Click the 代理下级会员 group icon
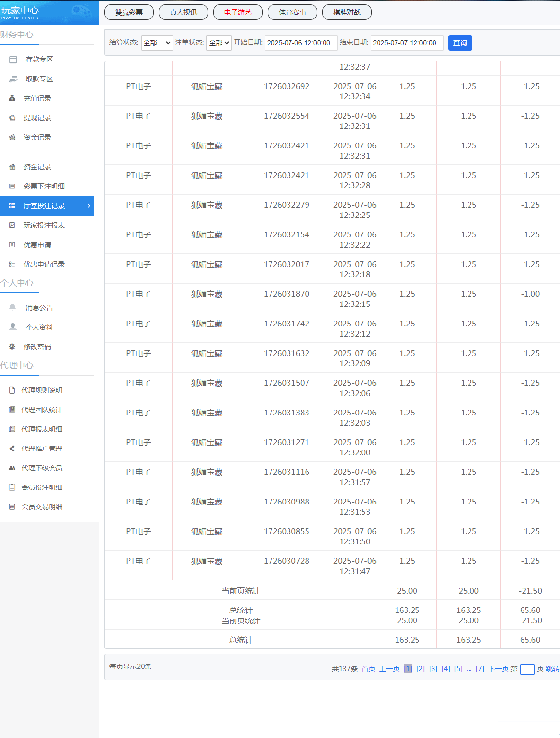This screenshot has height=738, width=560. pyautogui.click(x=12, y=468)
